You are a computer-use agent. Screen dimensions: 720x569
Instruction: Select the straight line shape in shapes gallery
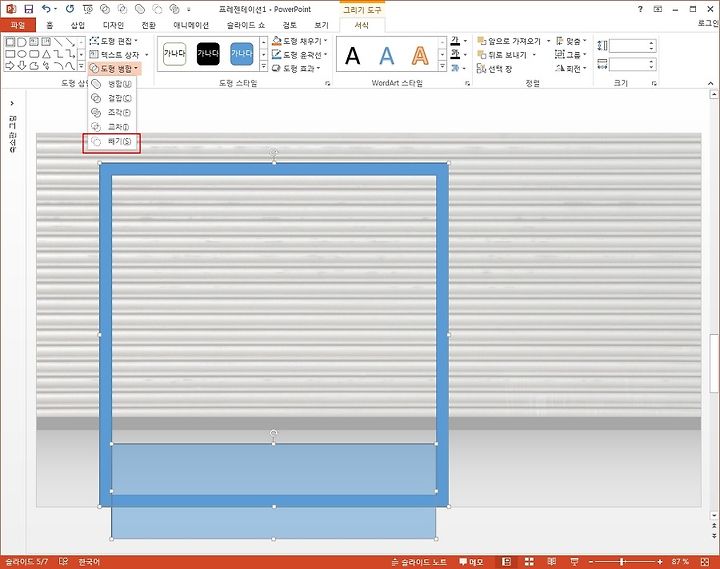58,42
